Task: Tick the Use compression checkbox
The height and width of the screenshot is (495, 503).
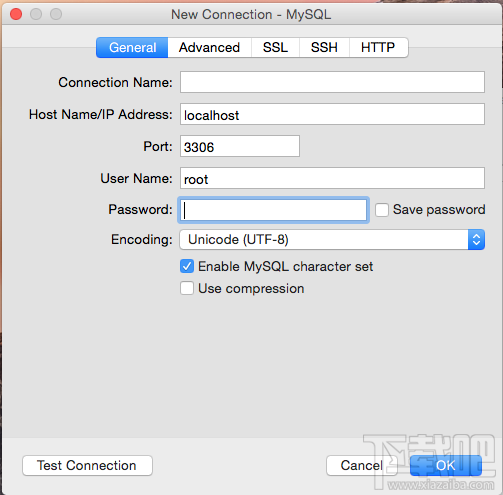Action: point(187,288)
